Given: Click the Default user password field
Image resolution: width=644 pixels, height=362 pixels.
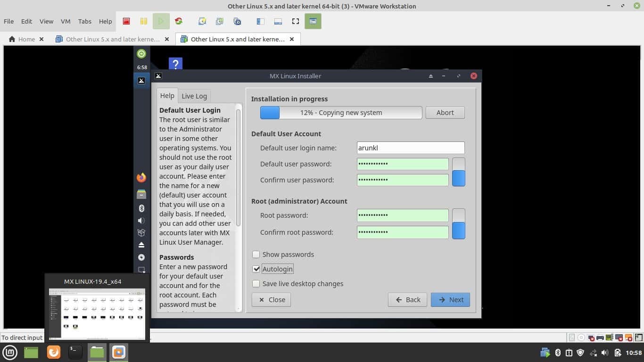Looking at the screenshot, I should [403, 164].
